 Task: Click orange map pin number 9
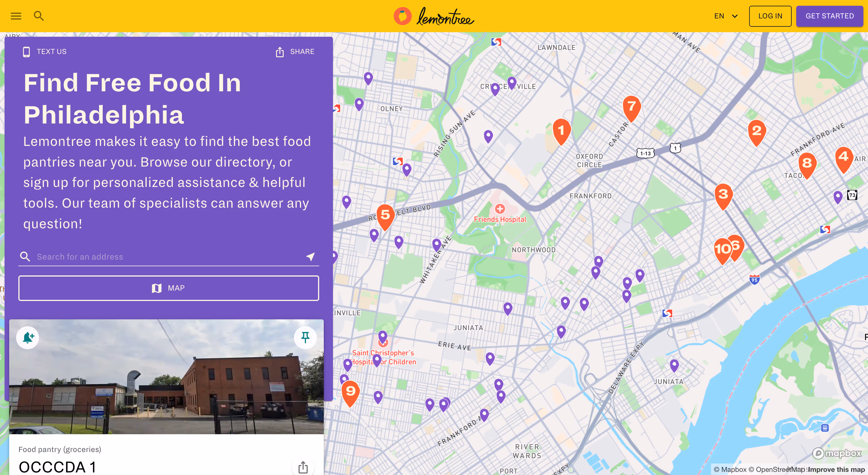pos(350,391)
